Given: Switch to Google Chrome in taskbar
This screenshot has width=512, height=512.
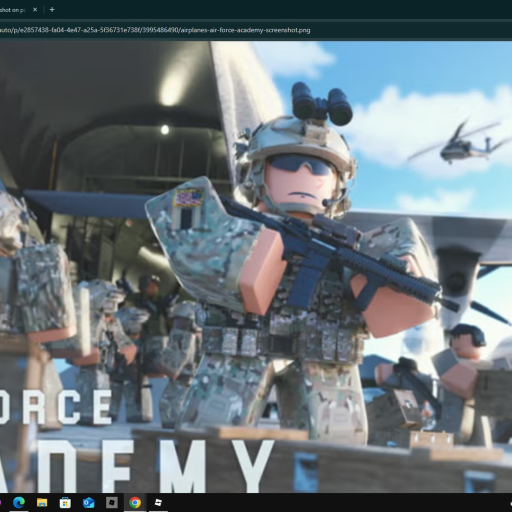Looking at the screenshot, I should tap(135, 502).
